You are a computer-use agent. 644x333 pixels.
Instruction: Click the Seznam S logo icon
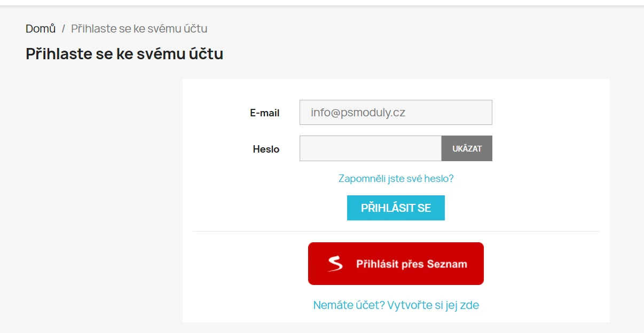click(335, 264)
